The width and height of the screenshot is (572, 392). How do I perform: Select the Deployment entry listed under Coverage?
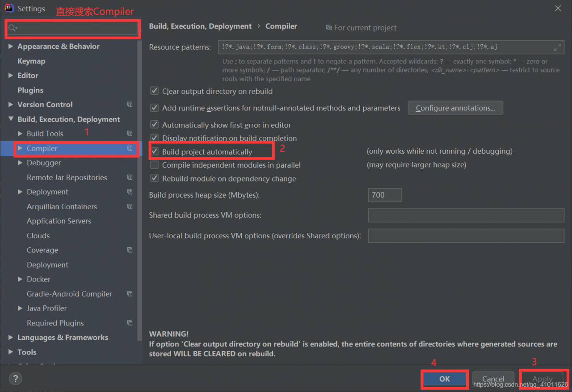click(47, 265)
